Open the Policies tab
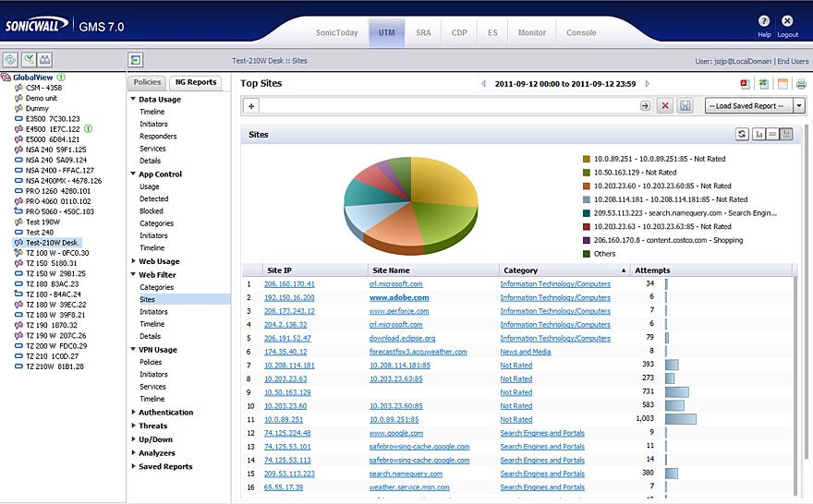Viewport: 813px width, 504px height. click(x=147, y=82)
